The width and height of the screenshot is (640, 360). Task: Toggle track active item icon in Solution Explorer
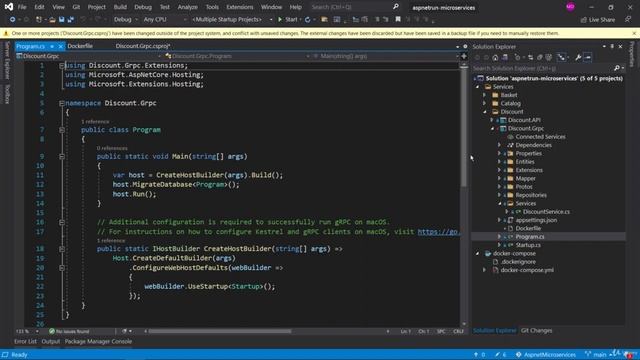coord(562,58)
